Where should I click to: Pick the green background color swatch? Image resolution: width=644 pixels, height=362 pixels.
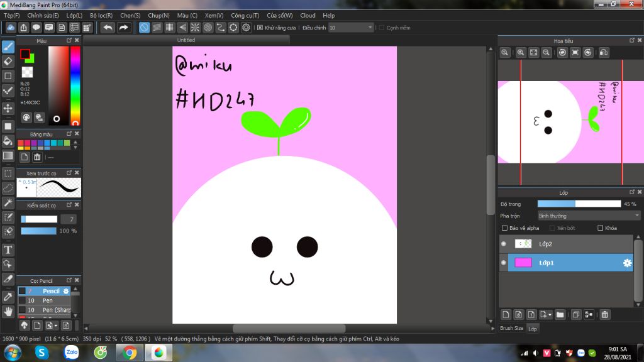(x=31, y=60)
